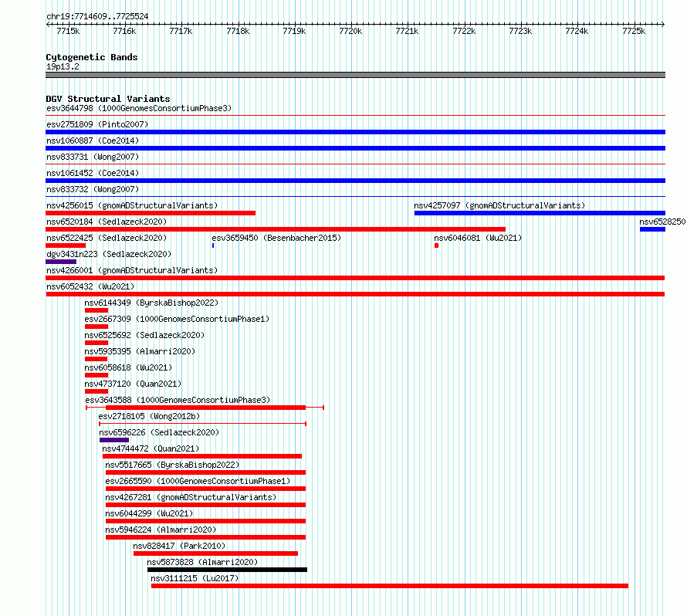Open the nsv4744472 (Quan2021) label
The width and height of the screenshot is (687, 616).
pos(151,448)
